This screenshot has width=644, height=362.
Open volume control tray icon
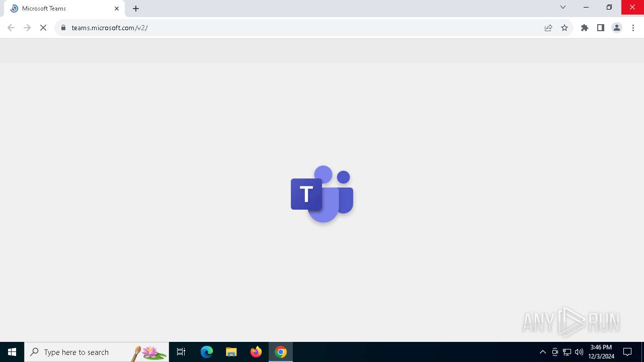click(x=579, y=352)
